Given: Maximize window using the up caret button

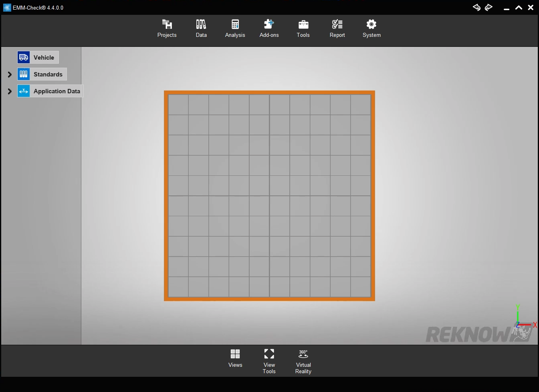Looking at the screenshot, I should 519,8.
